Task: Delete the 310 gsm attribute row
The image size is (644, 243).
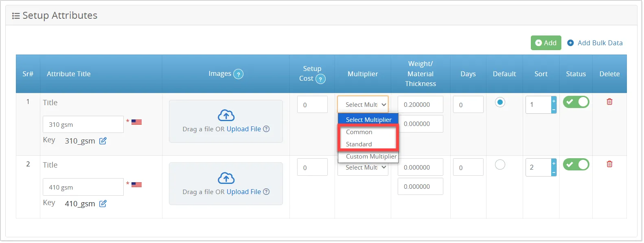Action: pyautogui.click(x=609, y=102)
